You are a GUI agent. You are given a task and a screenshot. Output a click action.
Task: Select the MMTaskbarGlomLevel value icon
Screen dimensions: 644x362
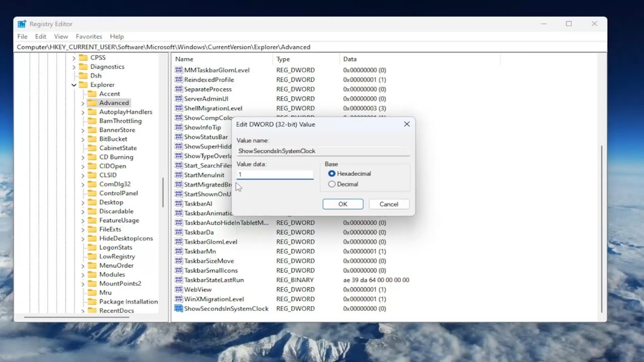pos(179,70)
